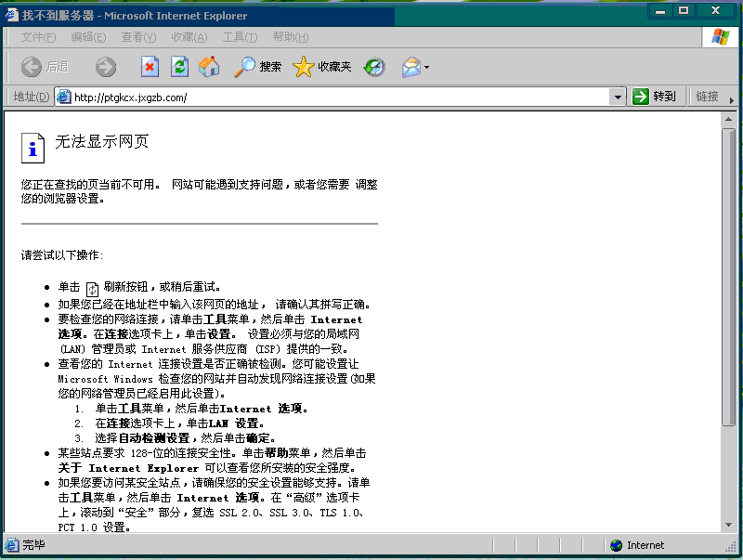Click the 地址(D) address label

click(32, 97)
